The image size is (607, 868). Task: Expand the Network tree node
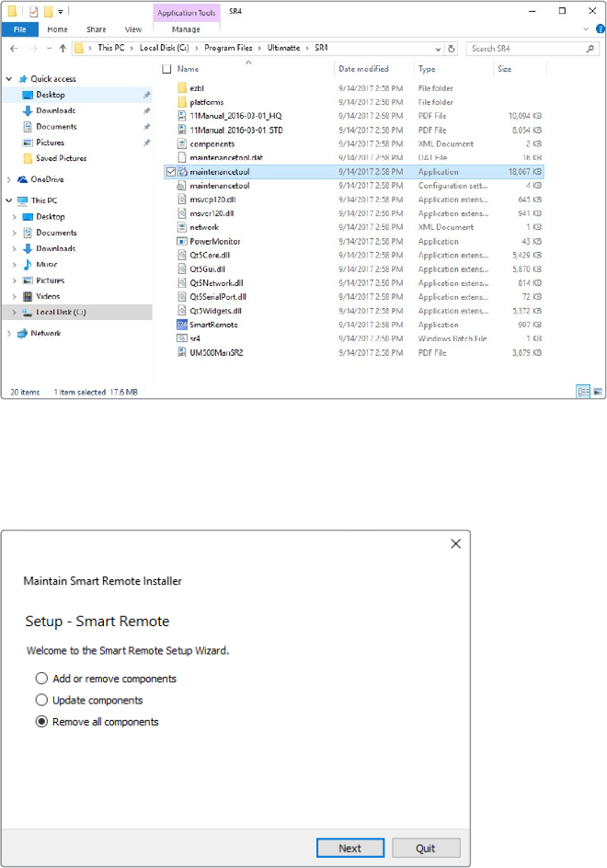(9, 333)
